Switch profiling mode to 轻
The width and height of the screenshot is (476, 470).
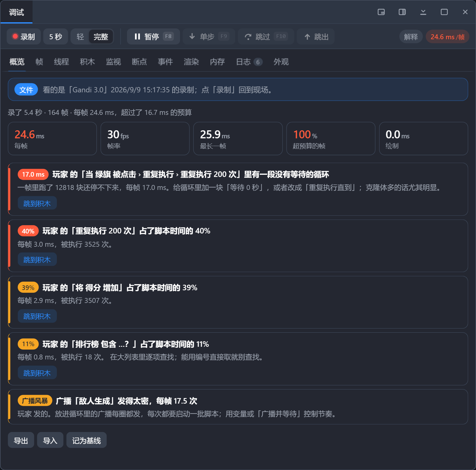80,37
